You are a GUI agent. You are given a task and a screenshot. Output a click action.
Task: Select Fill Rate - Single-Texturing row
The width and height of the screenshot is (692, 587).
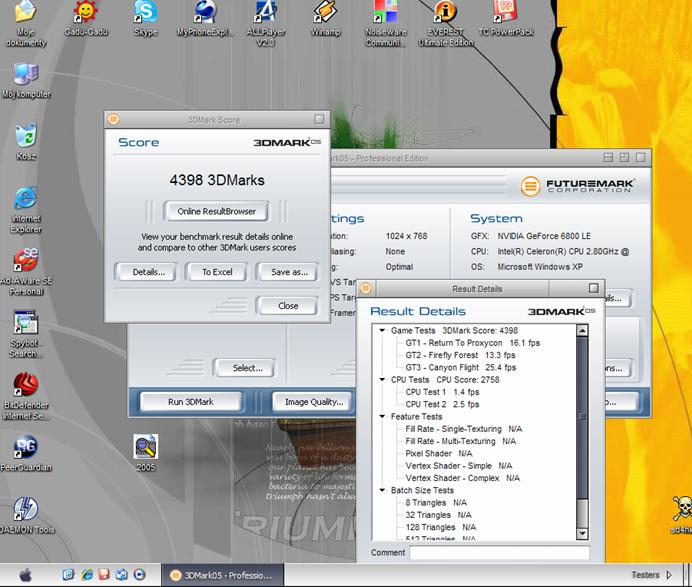click(463, 429)
